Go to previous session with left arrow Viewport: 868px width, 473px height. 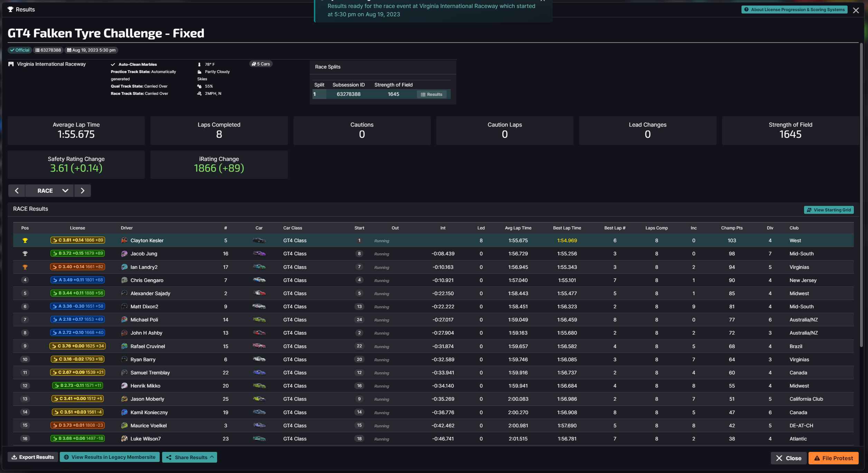coord(17,191)
